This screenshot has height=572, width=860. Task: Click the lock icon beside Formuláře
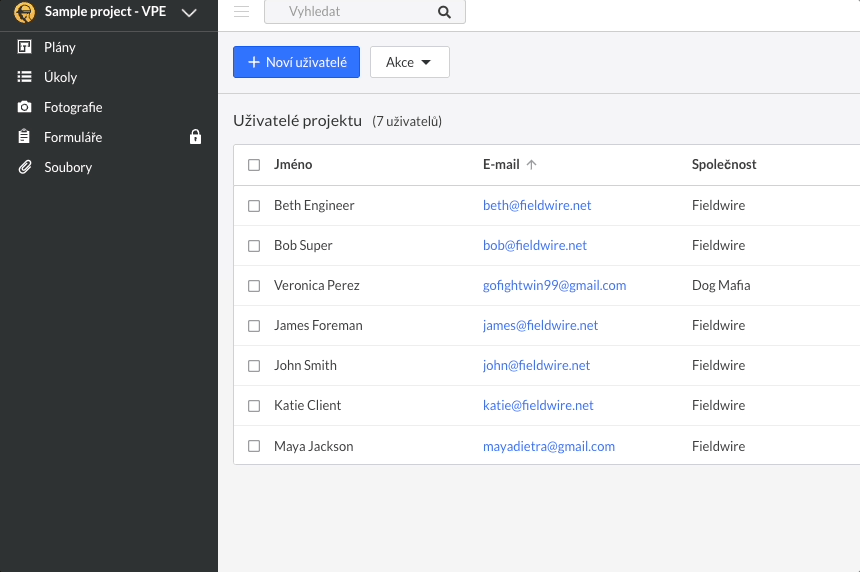pos(196,137)
